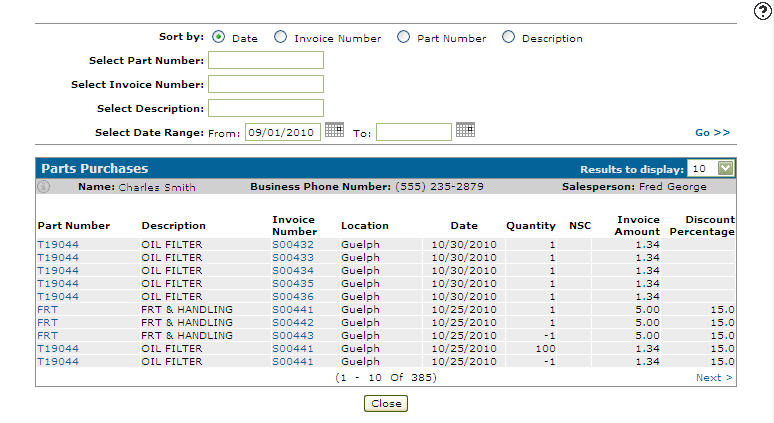Click the Go >> link
774x423 pixels.
point(713,132)
